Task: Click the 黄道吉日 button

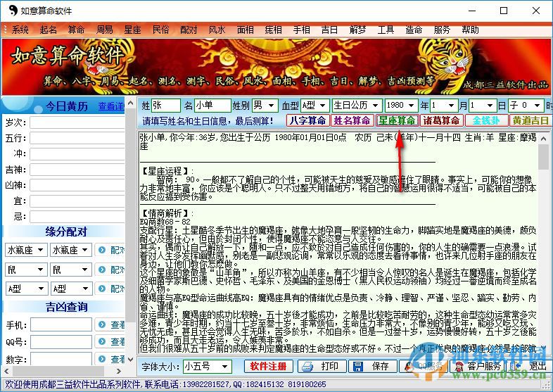Action: coord(530,120)
